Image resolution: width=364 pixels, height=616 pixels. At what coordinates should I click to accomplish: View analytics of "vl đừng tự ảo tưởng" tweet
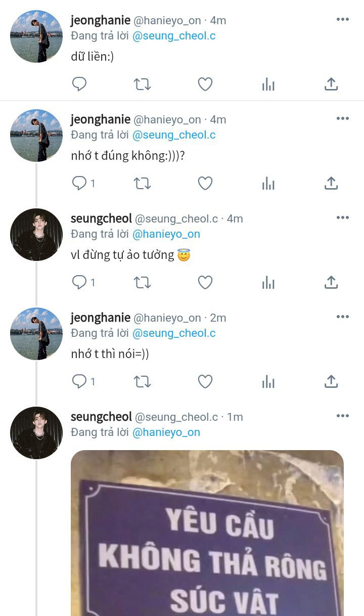pos(268,282)
